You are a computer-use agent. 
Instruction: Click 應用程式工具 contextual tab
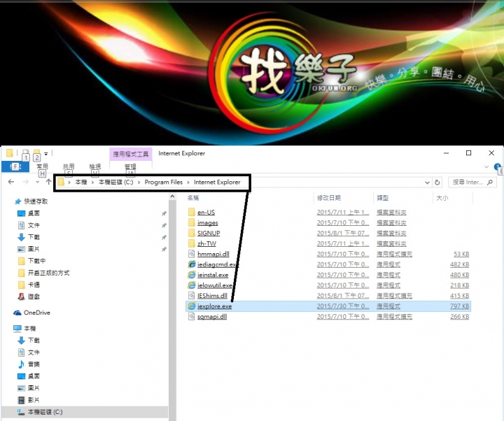pyautogui.click(x=131, y=154)
